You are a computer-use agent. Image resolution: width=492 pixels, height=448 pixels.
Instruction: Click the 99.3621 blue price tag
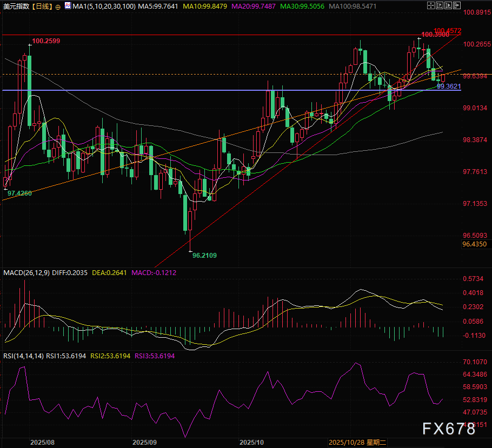[449, 86]
